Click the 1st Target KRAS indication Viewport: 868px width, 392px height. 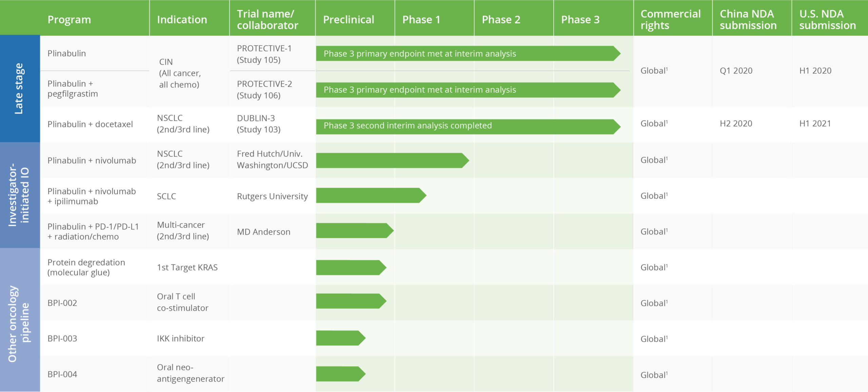point(187,267)
